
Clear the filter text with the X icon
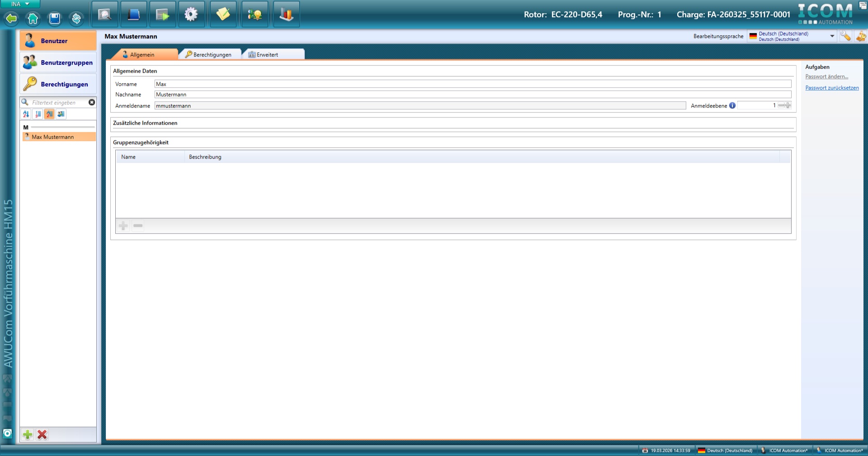[92, 103]
